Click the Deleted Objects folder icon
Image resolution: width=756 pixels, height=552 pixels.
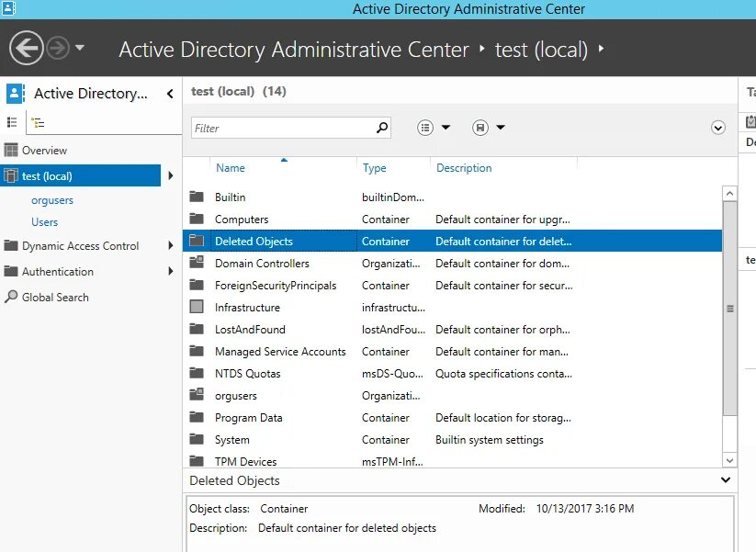click(197, 241)
